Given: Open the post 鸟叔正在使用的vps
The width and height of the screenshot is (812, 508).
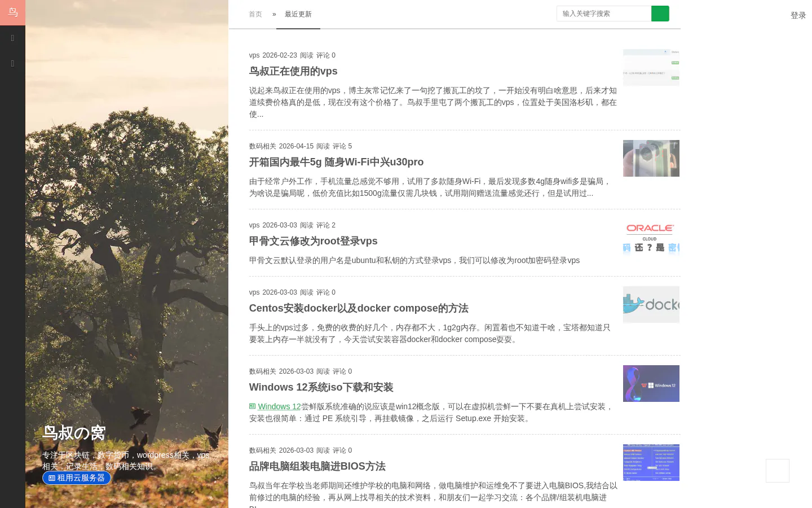Looking at the screenshot, I should click(x=293, y=71).
